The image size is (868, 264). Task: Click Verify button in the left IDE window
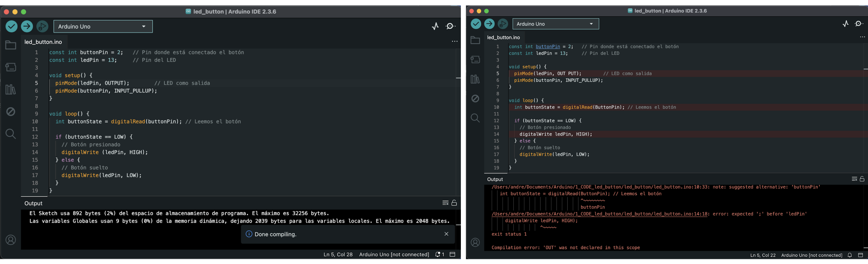12,26
